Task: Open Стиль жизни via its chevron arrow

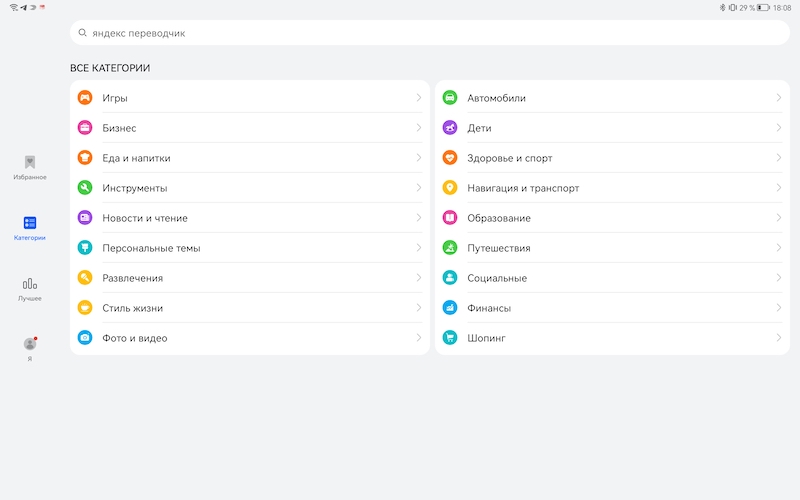Action: (x=419, y=308)
